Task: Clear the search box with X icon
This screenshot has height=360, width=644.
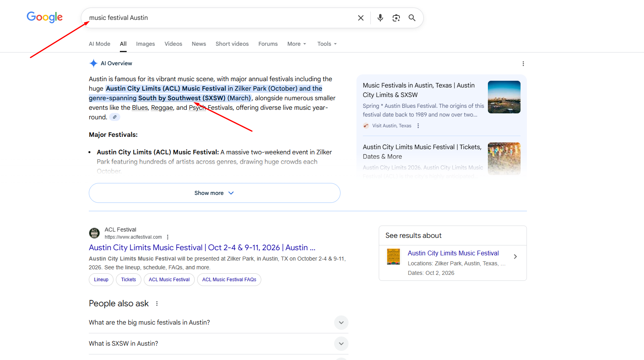Action: [x=360, y=18]
